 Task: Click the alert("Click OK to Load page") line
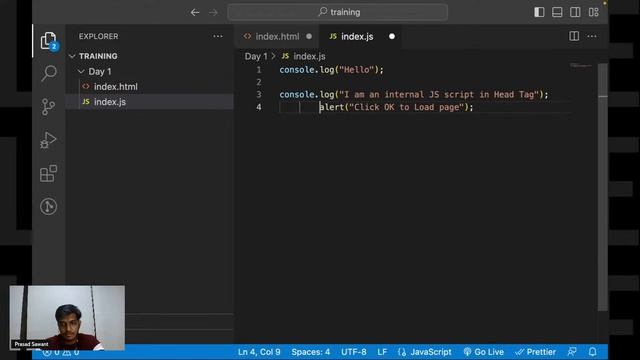click(x=396, y=107)
